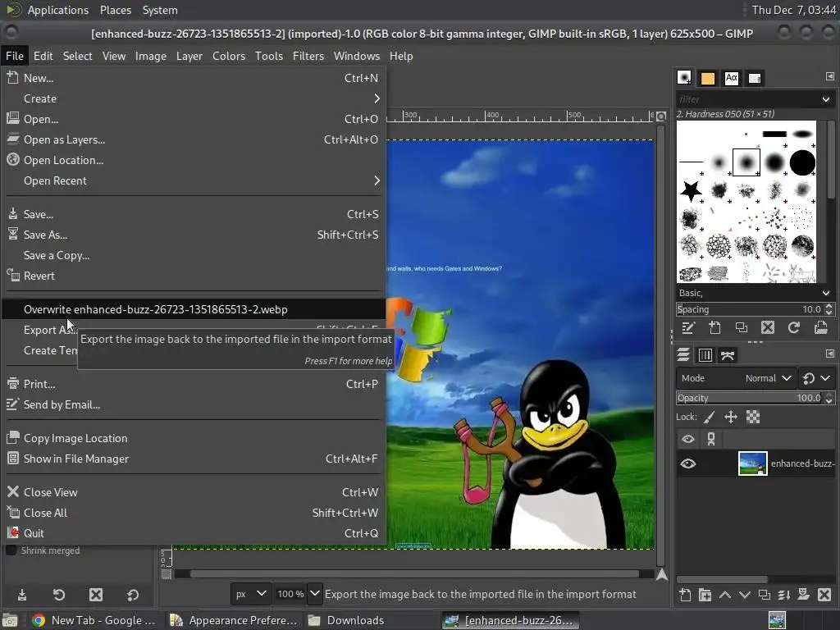The image size is (840, 630).
Task: Switch to New Tab Google Chrome taskbar
Action: click(94, 620)
